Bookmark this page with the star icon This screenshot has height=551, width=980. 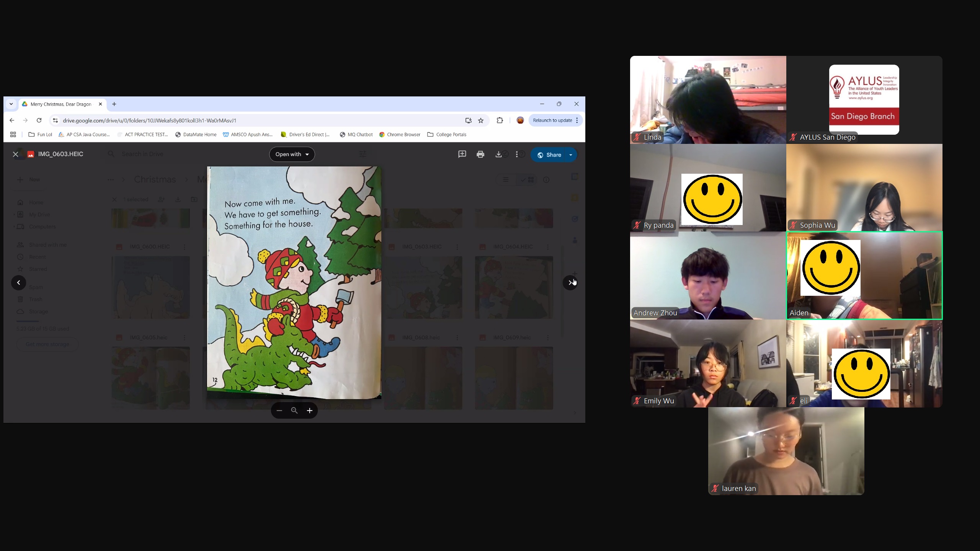pos(481,121)
